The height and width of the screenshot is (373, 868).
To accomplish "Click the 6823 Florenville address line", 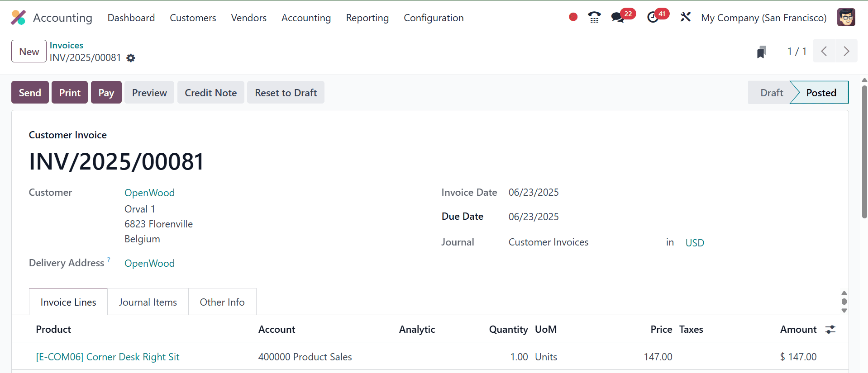I will (158, 224).
